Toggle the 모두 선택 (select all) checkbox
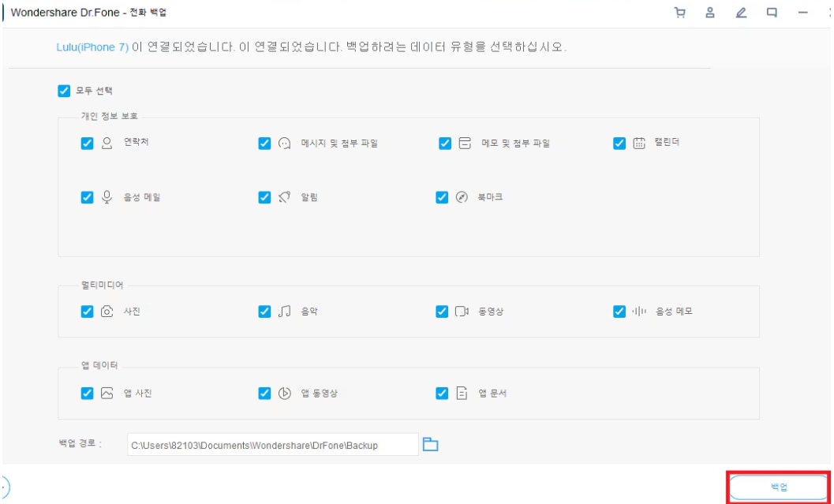This screenshot has width=834, height=504. pyautogui.click(x=64, y=91)
